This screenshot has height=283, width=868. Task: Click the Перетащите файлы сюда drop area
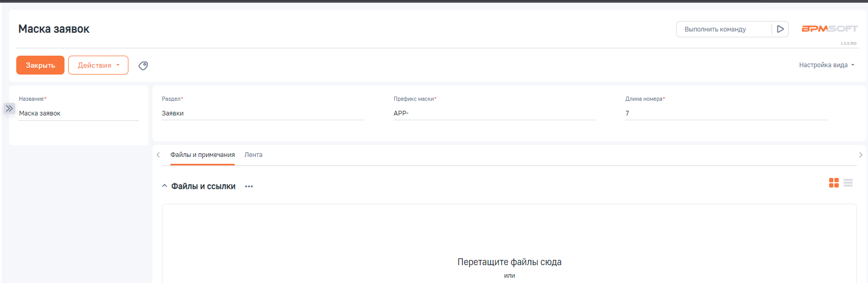tap(509, 244)
